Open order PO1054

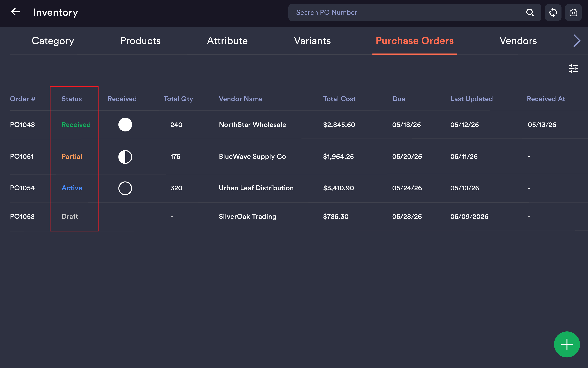pyautogui.click(x=22, y=188)
